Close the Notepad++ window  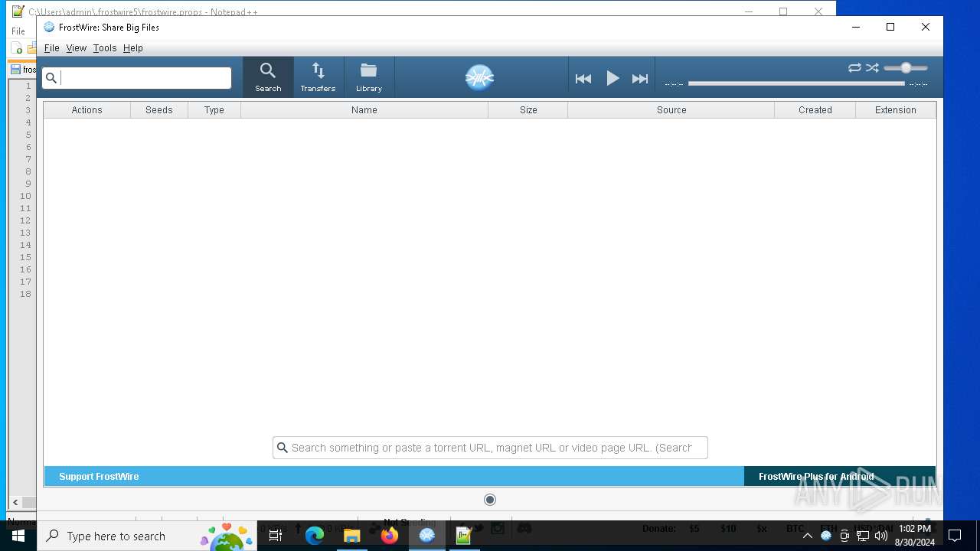coord(818,11)
